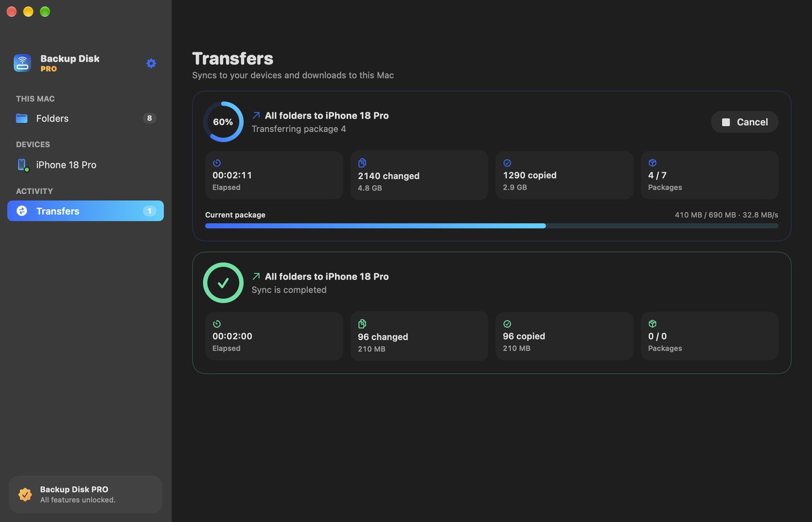Click the '1290 copied' value
Viewport: 812px width, 522px height.
tap(529, 175)
